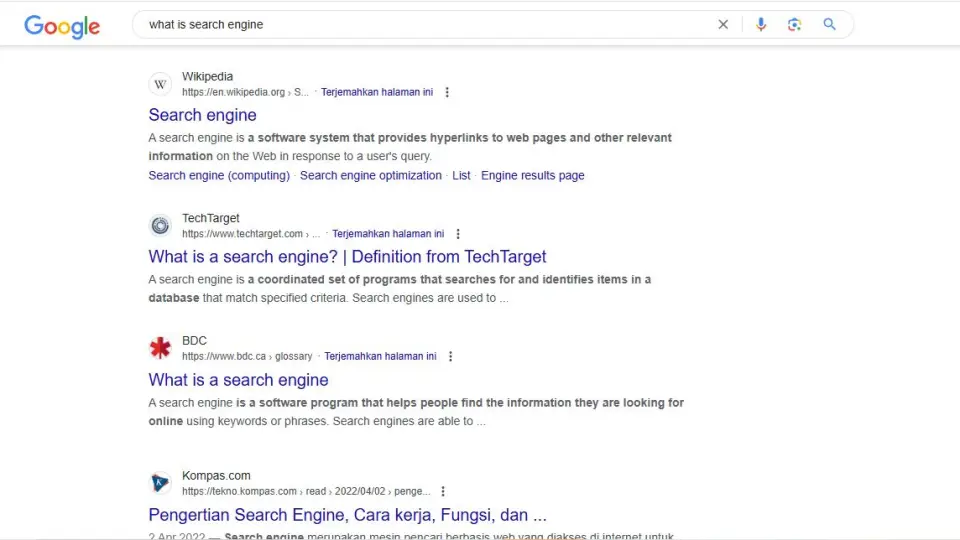Open 'Pengertian Search Engine, Cara kerja, Fungsi' result
The height and width of the screenshot is (540, 960).
(347, 515)
